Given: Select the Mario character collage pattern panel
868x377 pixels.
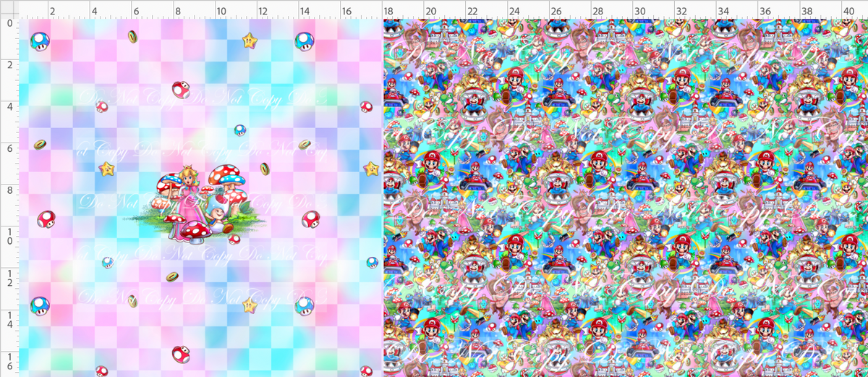Looking at the screenshot, I should (x=625, y=198).
